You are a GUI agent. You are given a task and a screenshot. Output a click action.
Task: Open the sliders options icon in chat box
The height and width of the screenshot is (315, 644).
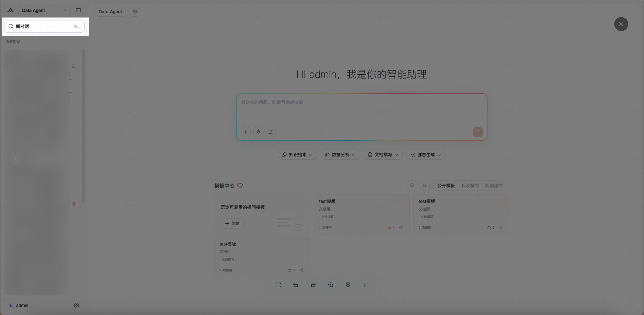point(271,132)
